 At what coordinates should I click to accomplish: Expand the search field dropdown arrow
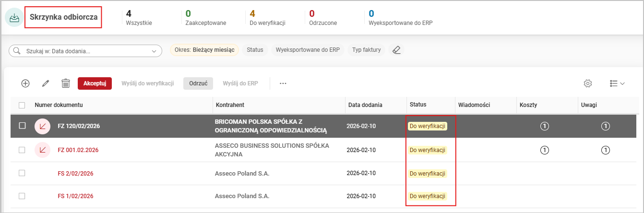[154, 51]
